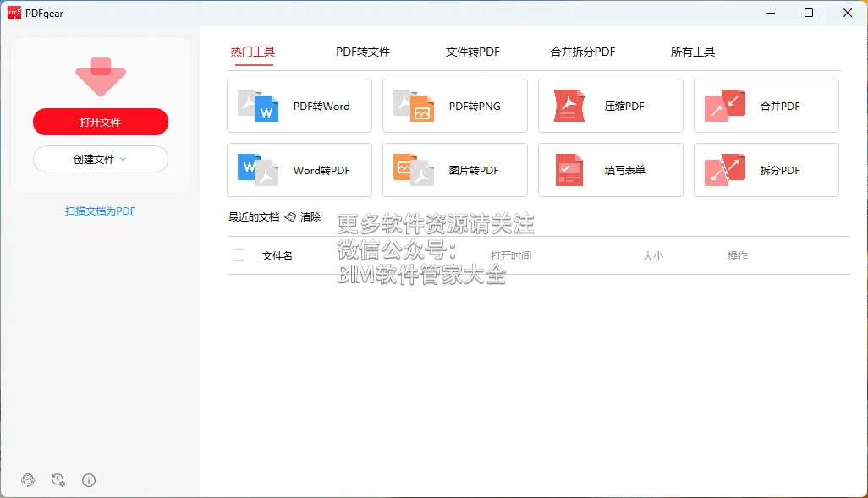Image resolution: width=868 pixels, height=498 pixels.
Task: Click the 压缩PDF tool icon
Action: (x=569, y=106)
